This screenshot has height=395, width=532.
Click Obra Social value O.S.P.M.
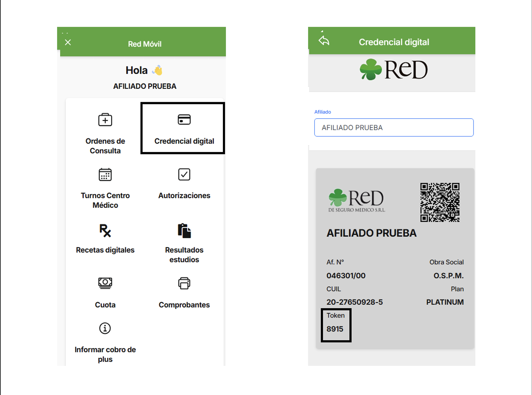pos(449,276)
